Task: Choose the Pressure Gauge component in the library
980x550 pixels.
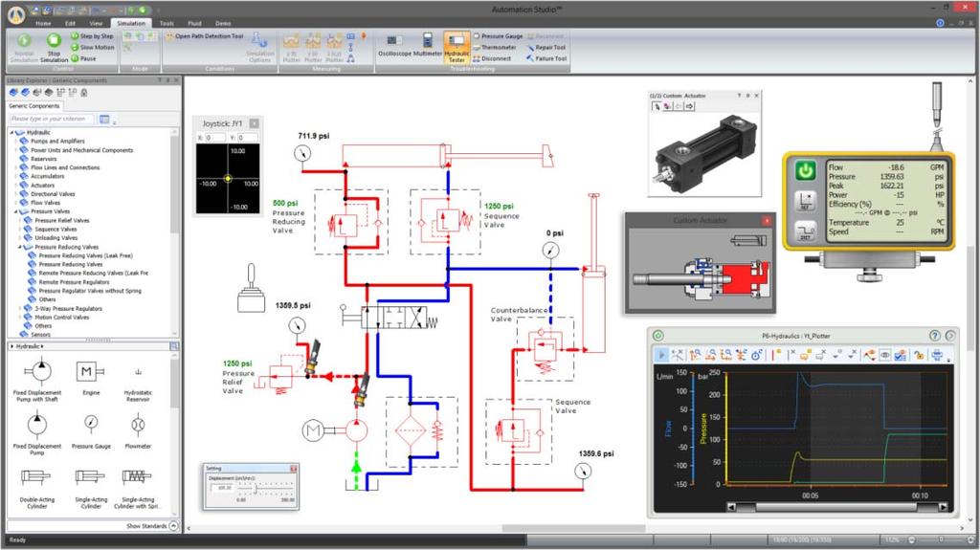Action: pos(91,429)
